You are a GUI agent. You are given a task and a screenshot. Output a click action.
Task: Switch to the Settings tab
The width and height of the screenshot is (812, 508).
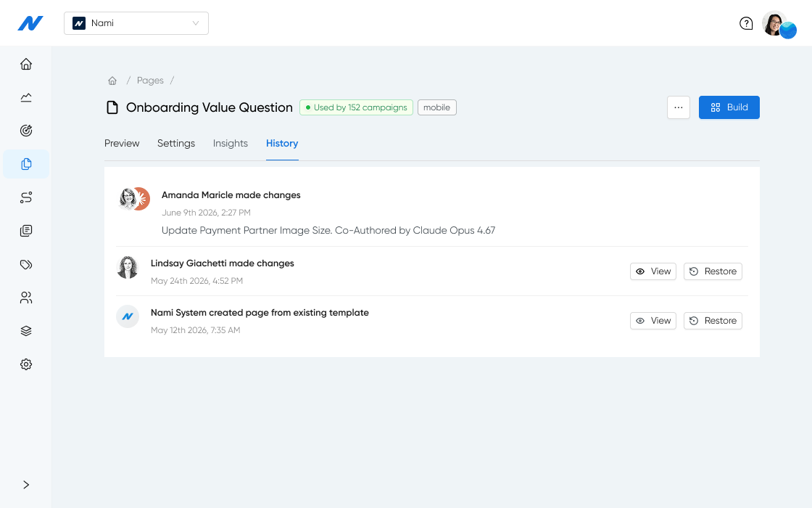[176, 143]
